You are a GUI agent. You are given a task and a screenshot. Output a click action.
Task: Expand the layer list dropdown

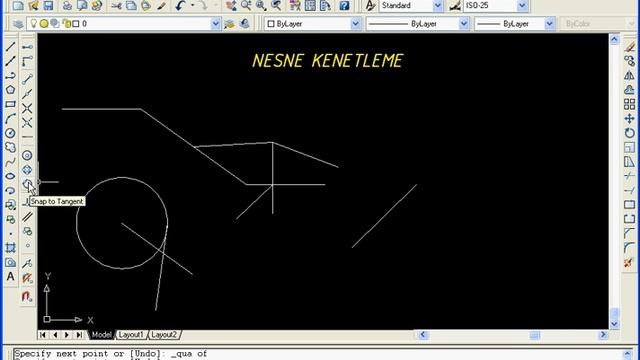click(216, 24)
